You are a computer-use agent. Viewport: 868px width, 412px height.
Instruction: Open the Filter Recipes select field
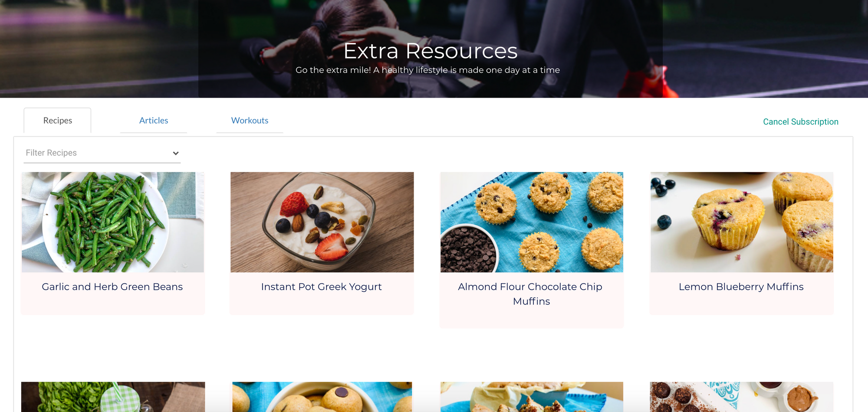[102, 153]
